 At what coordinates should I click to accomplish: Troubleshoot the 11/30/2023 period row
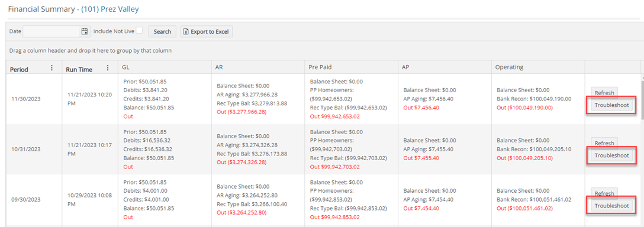(611, 105)
